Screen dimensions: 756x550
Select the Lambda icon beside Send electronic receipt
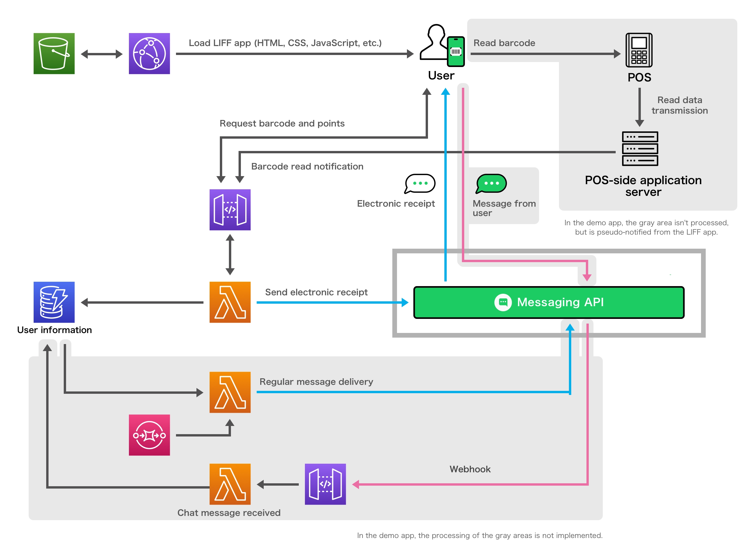(x=230, y=302)
